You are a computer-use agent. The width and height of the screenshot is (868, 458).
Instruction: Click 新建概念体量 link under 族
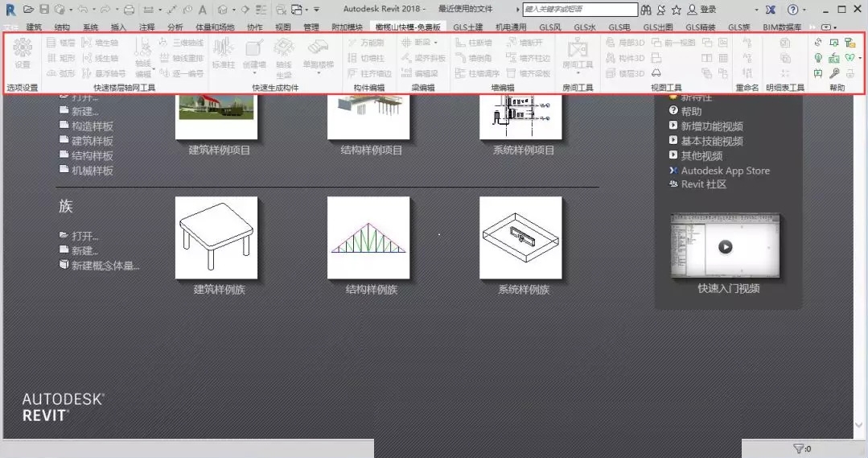[100, 266]
